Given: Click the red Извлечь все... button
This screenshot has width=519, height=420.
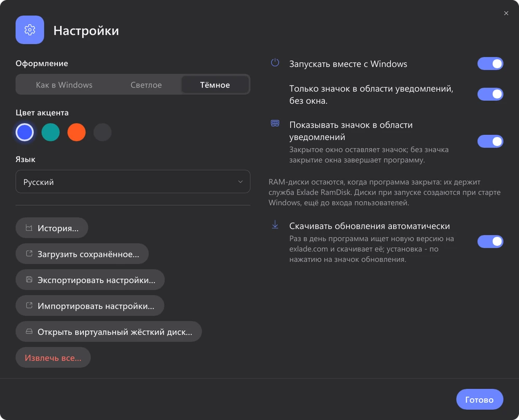Looking at the screenshot, I should coord(53,357).
